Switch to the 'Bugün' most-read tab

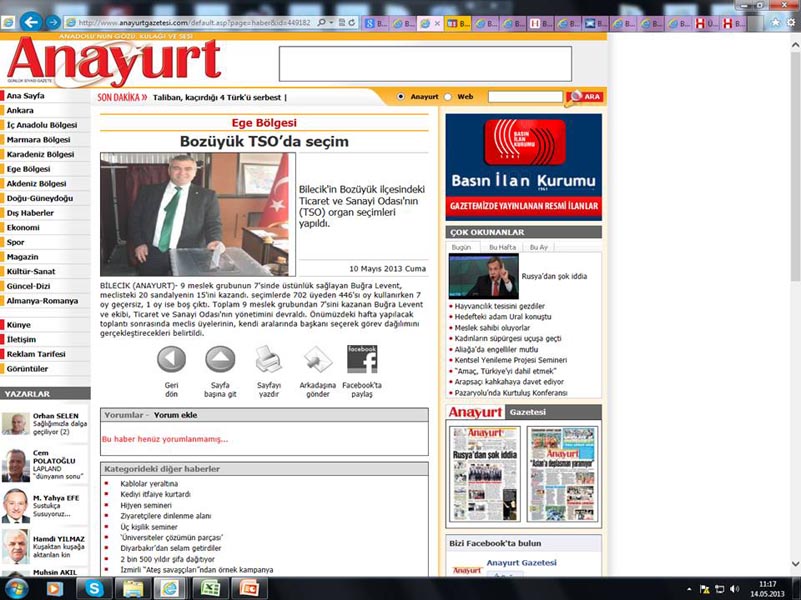click(461, 247)
